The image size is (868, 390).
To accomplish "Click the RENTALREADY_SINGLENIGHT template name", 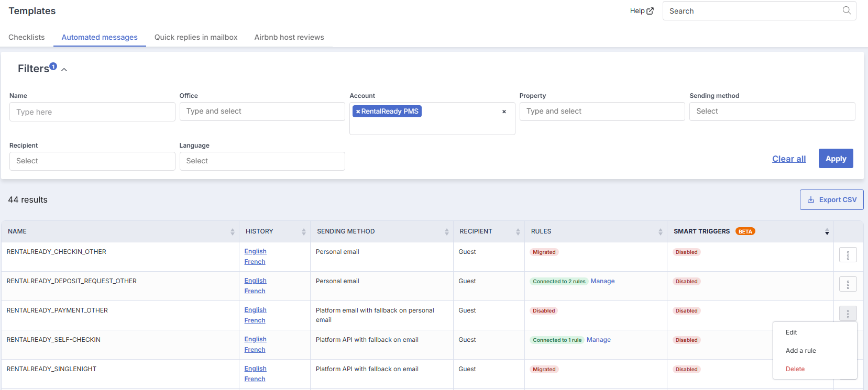I will (51, 369).
